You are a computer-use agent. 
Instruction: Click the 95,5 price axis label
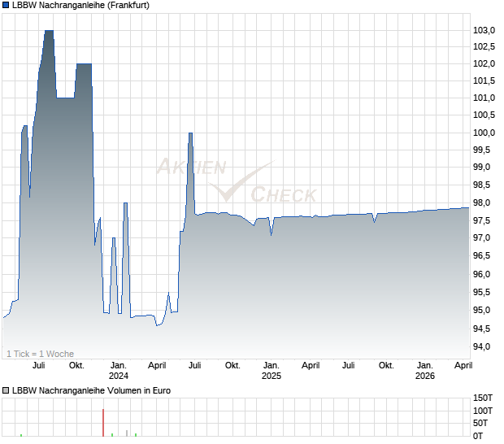tap(482, 292)
